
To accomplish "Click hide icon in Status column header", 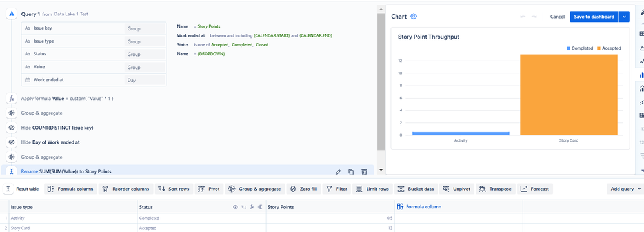I will pyautogui.click(x=236, y=207).
